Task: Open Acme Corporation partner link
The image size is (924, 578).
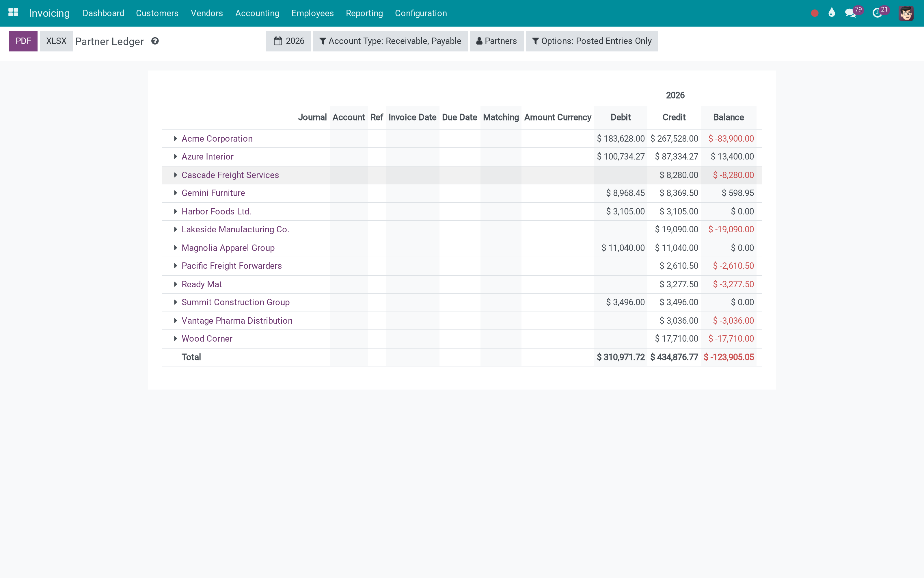Action: click(217, 138)
